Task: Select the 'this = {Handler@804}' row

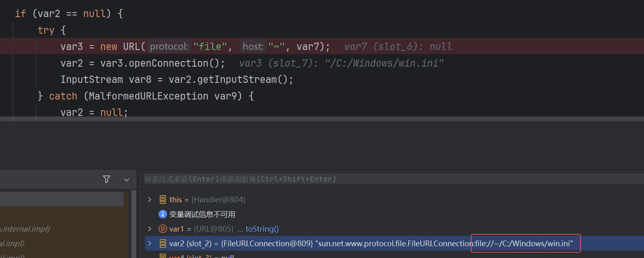Action: click(208, 199)
